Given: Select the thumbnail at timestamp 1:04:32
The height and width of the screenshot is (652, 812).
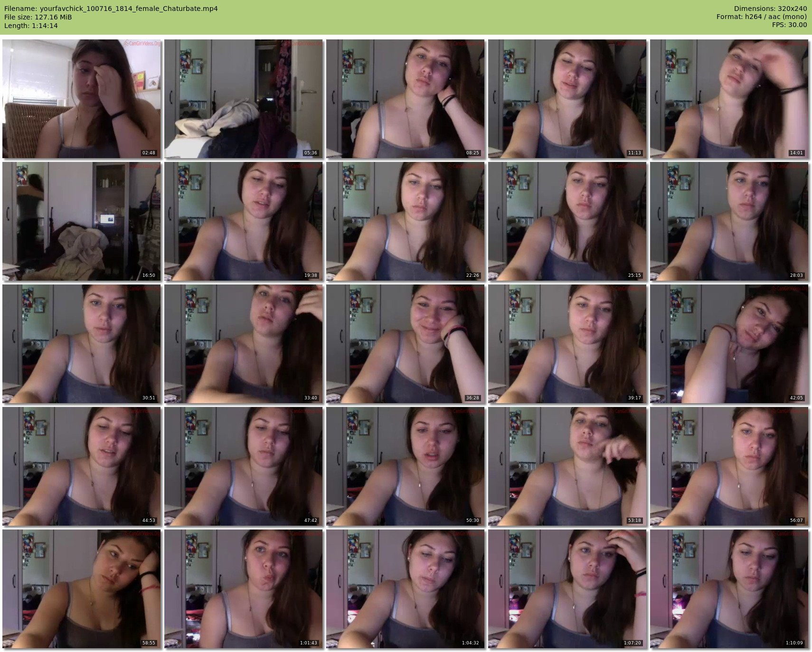Looking at the screenshot, I should click(406, 589).
